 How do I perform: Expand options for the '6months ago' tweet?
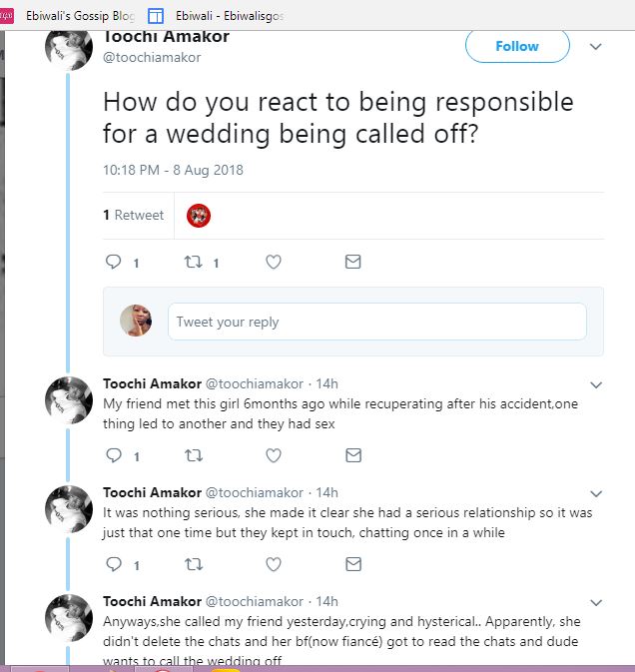point(596,384)
